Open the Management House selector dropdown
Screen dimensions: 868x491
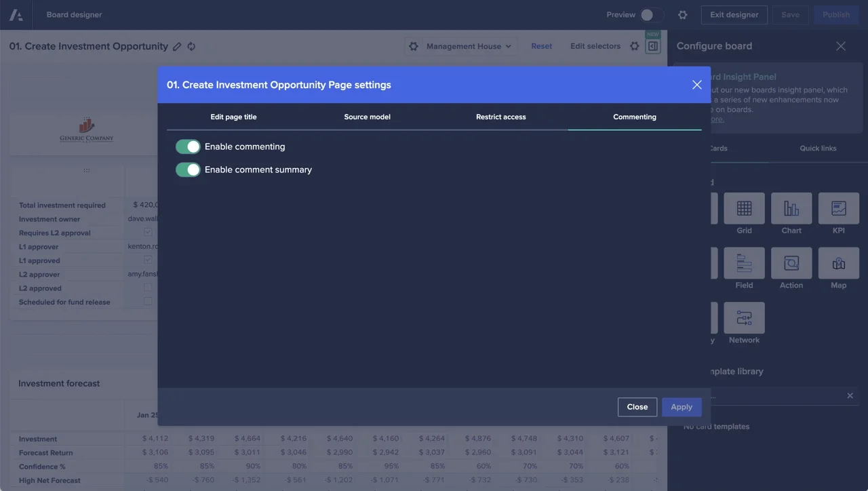[x=469, y=46]
